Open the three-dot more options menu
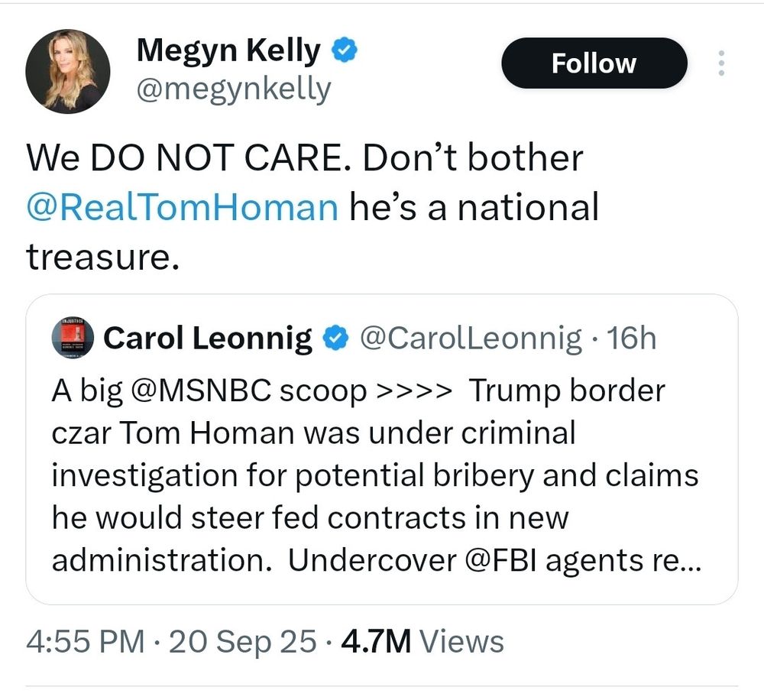The image size is (764, 700). 720,63
